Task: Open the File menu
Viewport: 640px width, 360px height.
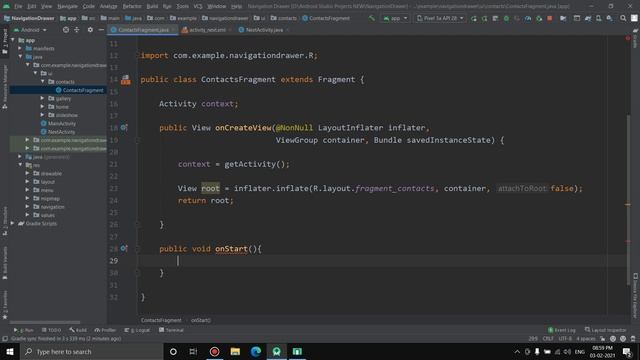Action: tap(18, 6)
